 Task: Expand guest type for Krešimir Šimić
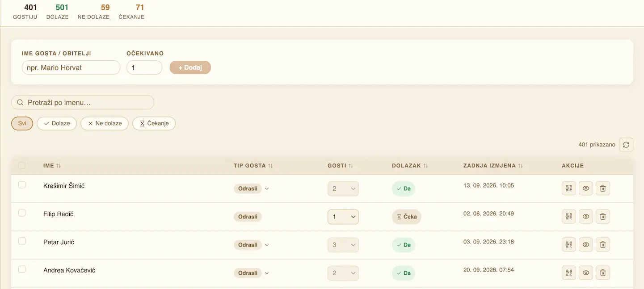(267, 188)
